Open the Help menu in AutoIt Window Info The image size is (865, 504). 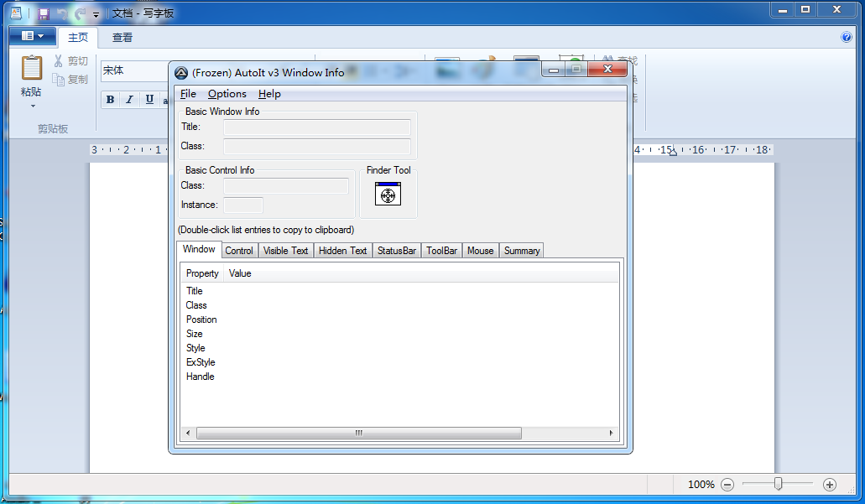[x=269, y=94]
